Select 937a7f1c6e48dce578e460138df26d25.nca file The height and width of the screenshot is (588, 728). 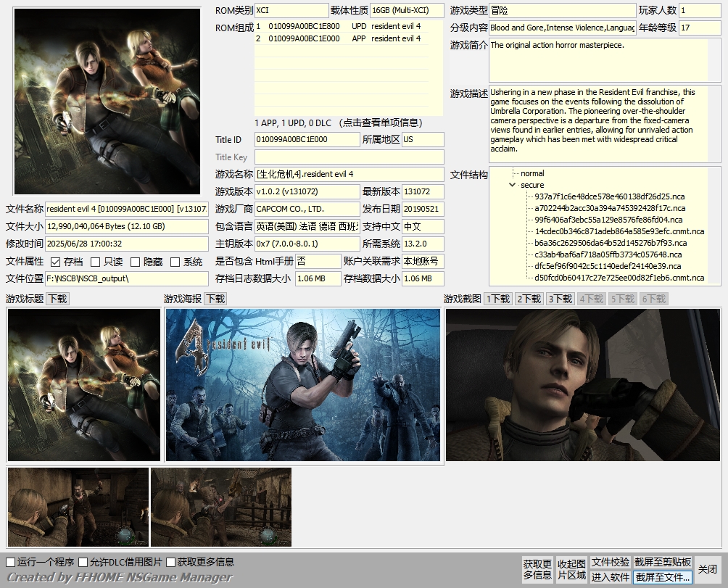coord(609,196)
